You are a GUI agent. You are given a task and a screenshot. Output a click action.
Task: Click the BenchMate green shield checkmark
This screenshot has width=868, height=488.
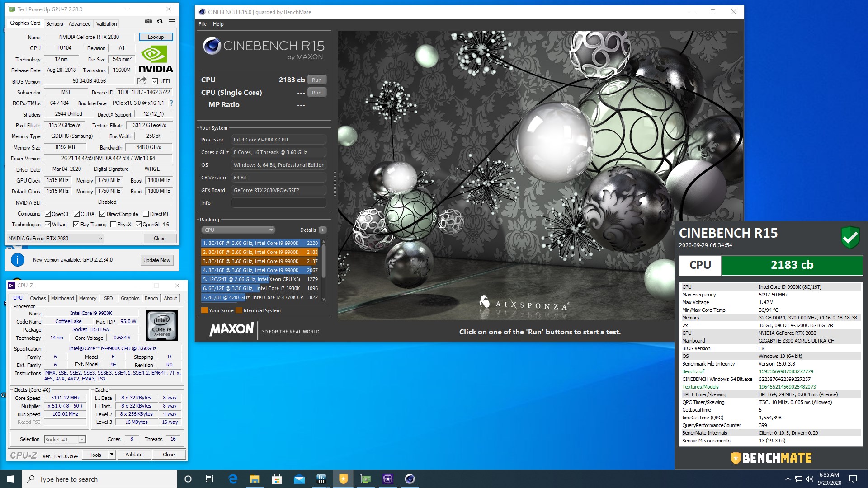point(850,238)
